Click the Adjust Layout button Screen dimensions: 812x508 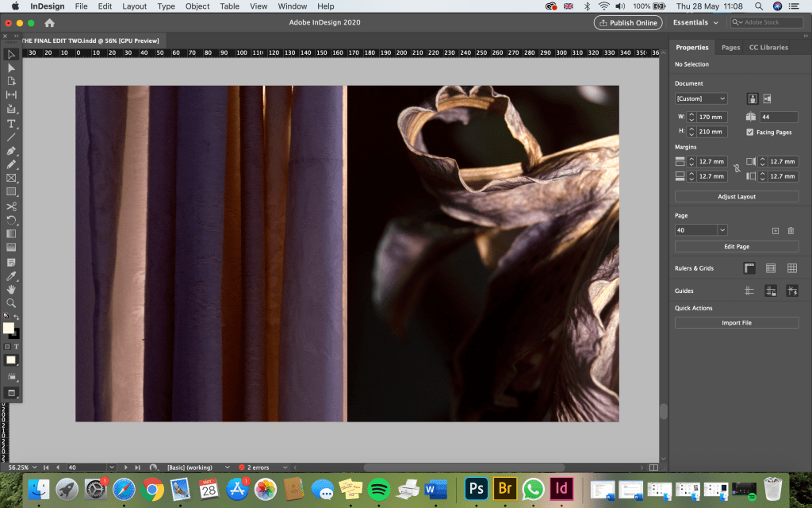[x=737, y=196]
